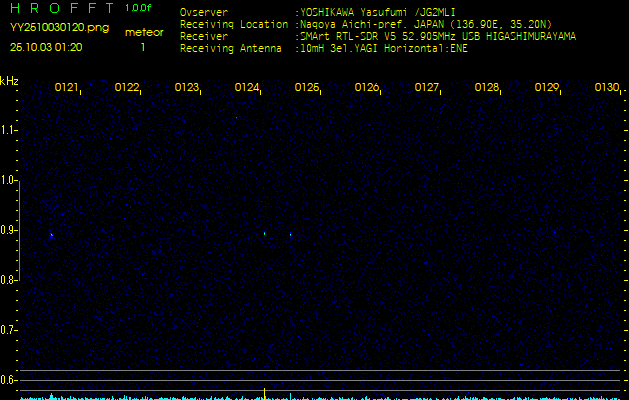Click the receiver value SMArt RTL-SDR V5

tap(348, 37)
